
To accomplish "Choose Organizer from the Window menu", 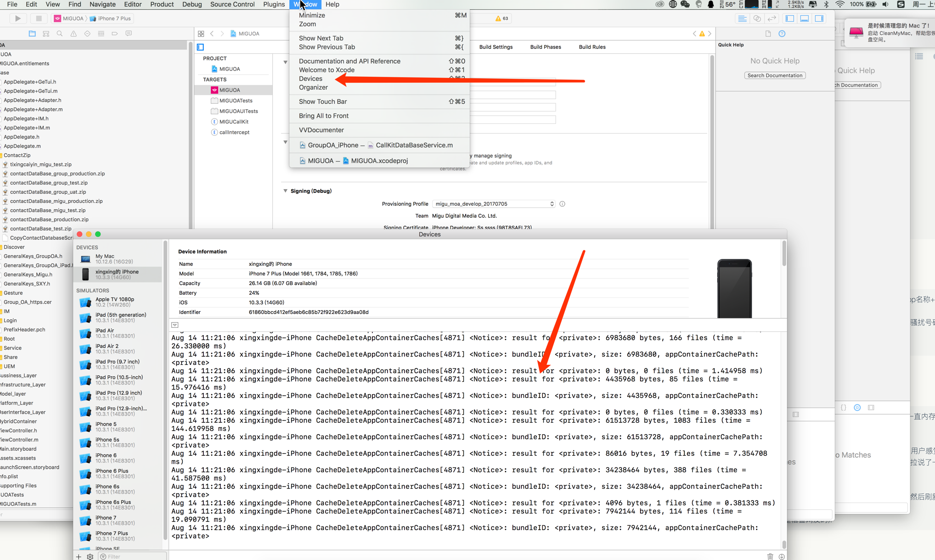I will [379, 87].
